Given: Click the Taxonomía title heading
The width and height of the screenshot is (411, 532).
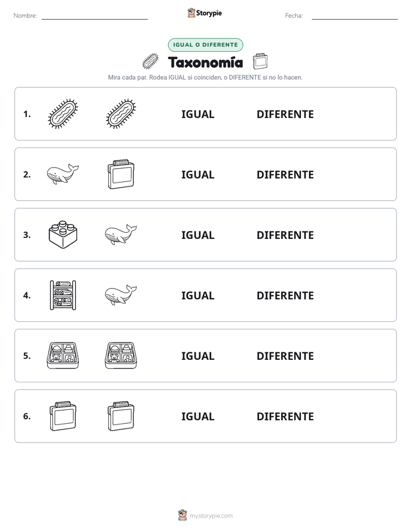Looking at the screenshot, I should coord(205,62).
